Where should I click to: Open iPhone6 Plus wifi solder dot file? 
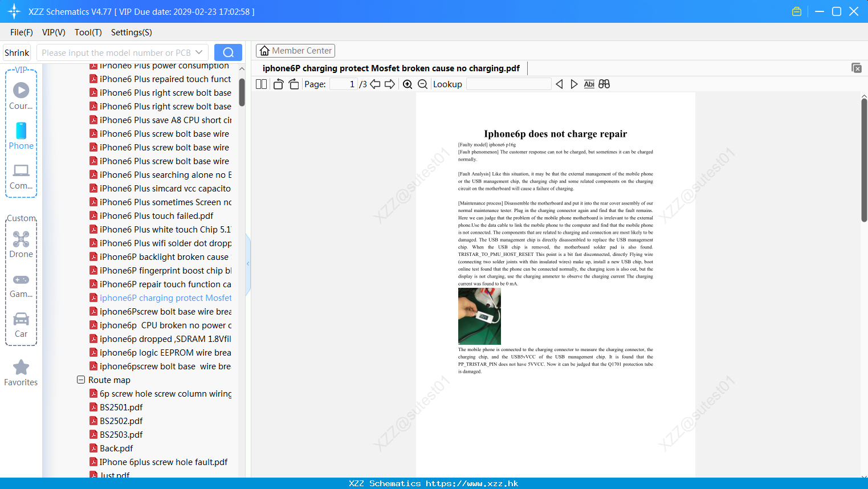160,243
